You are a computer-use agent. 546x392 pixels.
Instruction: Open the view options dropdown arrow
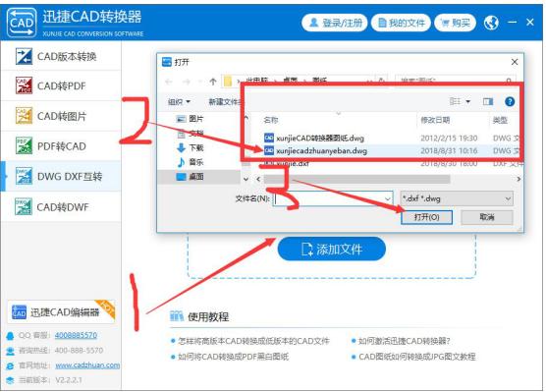click(468, 102)
